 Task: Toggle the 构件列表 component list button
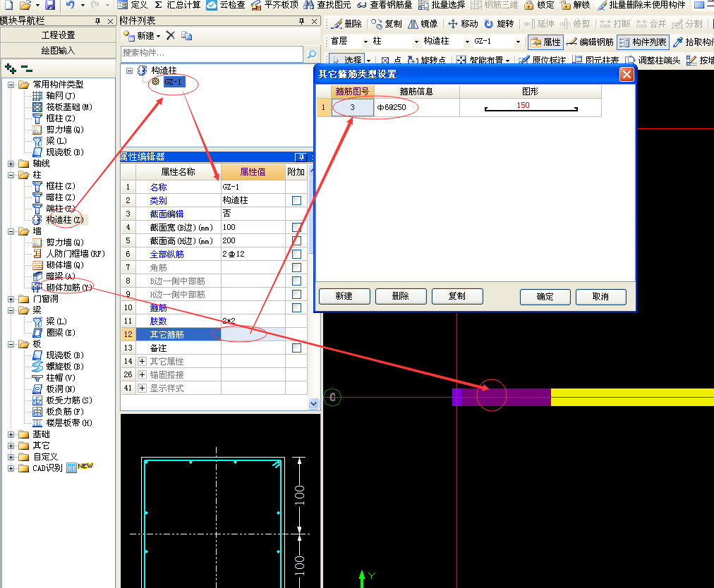[643, 42]
